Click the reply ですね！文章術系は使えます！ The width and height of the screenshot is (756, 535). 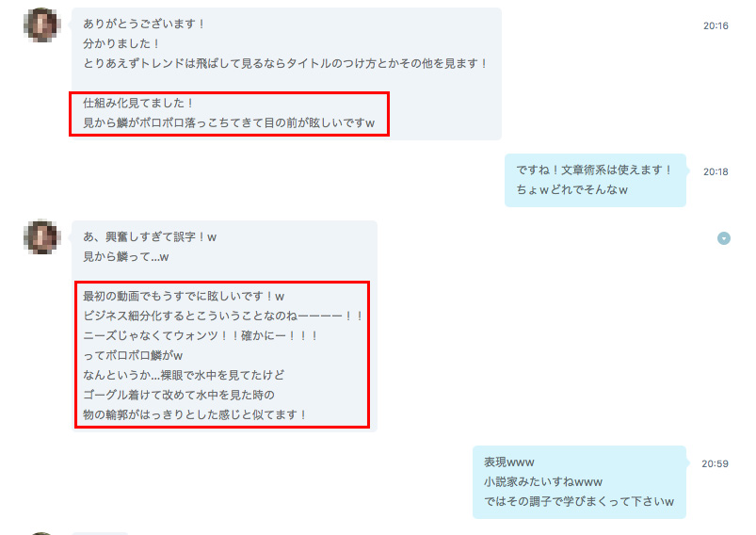click(x=594, y=170)
